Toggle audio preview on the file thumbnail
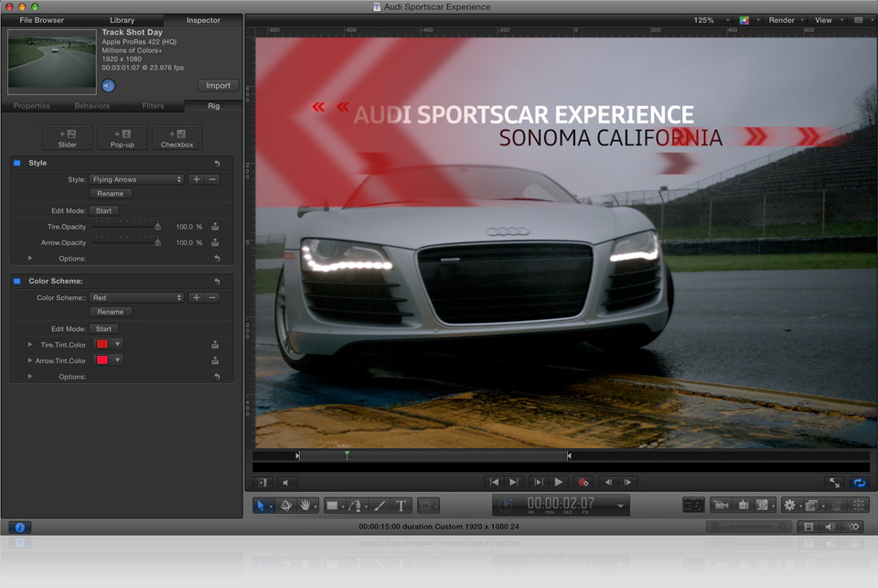 click(108, 85)
